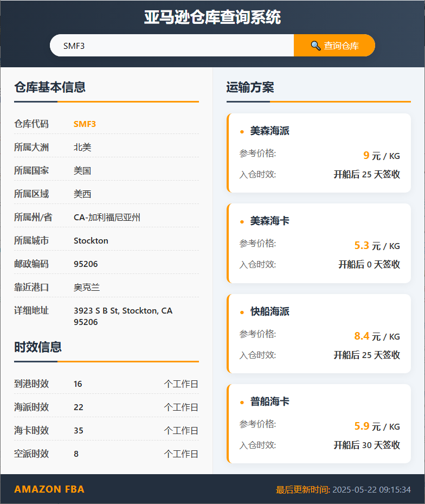This screenshot has width=425, height=504.
Task: Open the 美森海派 shipping plan card
Action: pos(319,153)
